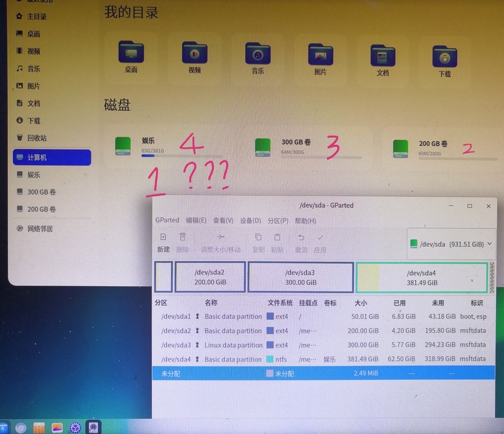Open the 分区(P) menu
The width and height of the screenshot is (504, 434).
coord(278,221)
